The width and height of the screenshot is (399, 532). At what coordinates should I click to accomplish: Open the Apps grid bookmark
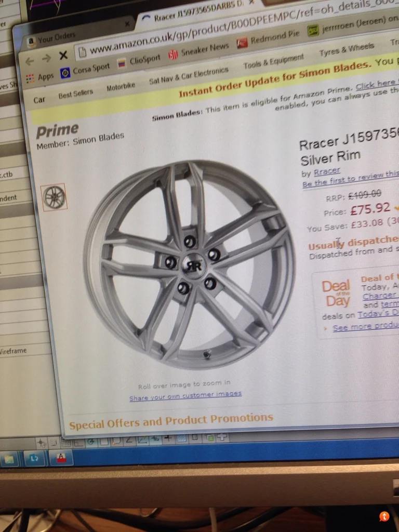pyautogui.click(x=40, y=77)
